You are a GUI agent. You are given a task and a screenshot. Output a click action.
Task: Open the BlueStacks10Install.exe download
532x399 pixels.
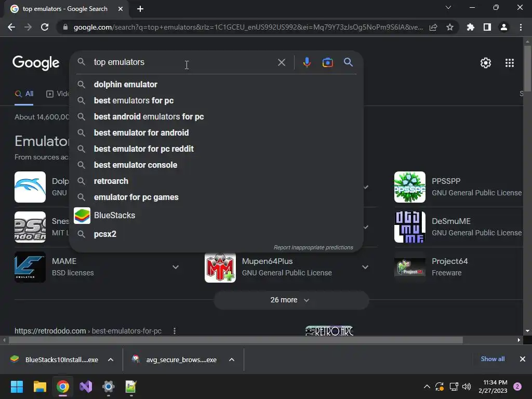54,360
